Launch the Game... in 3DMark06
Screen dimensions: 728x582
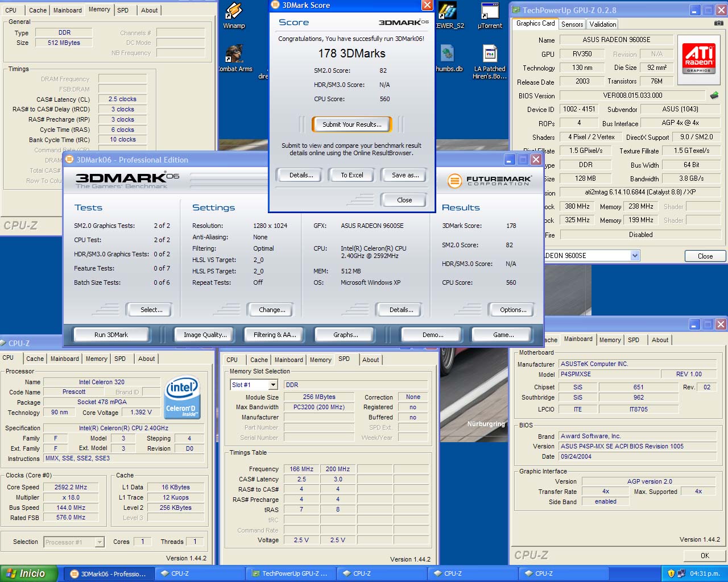coord(503,335)
